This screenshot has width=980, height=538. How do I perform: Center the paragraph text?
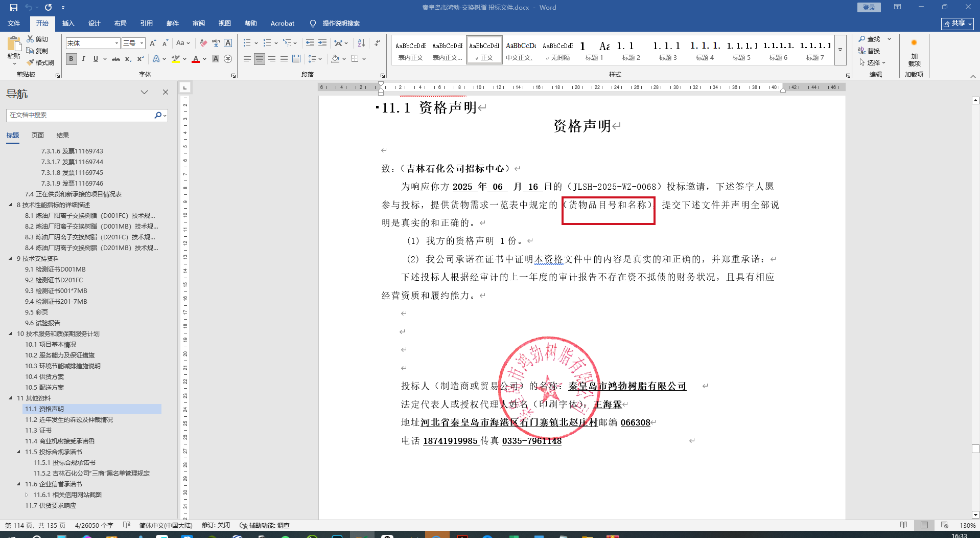pyautogui.click(x=260, y=59)
